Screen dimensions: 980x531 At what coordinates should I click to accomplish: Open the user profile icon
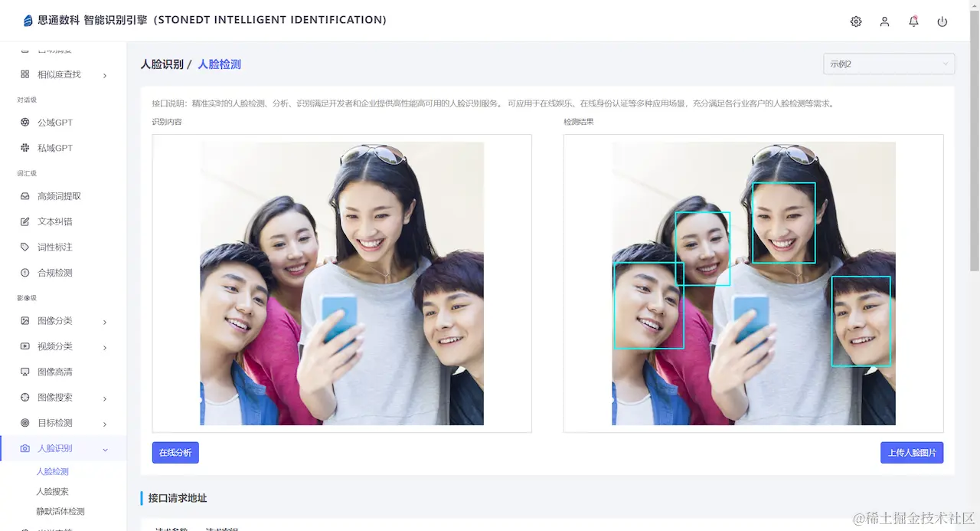884,21
